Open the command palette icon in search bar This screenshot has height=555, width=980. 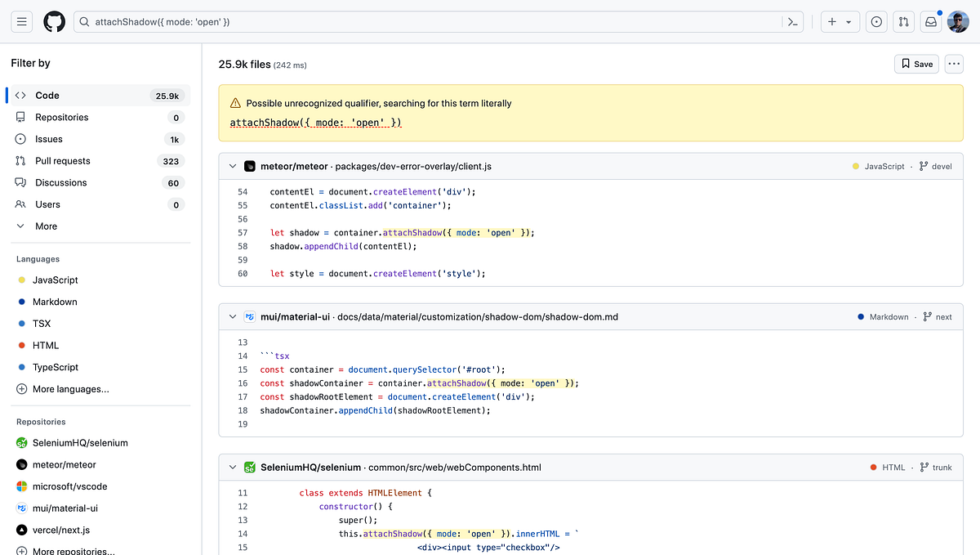[791, 21]
